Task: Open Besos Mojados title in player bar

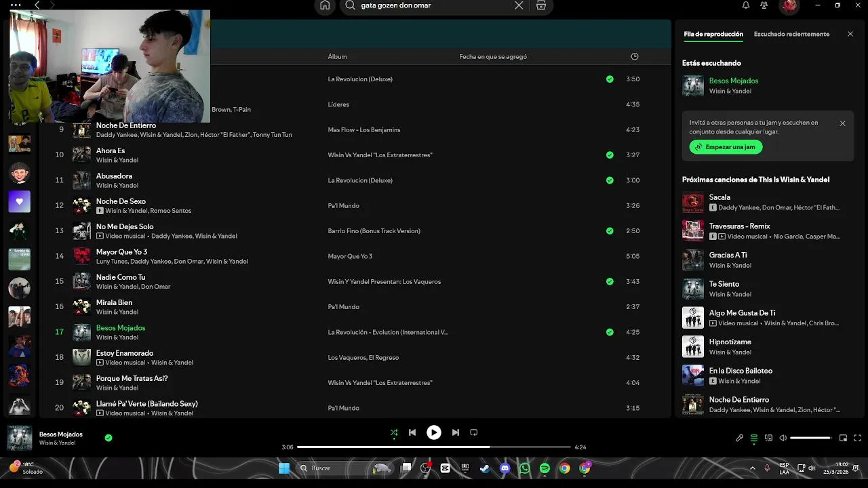Action: tap(61, 434)
